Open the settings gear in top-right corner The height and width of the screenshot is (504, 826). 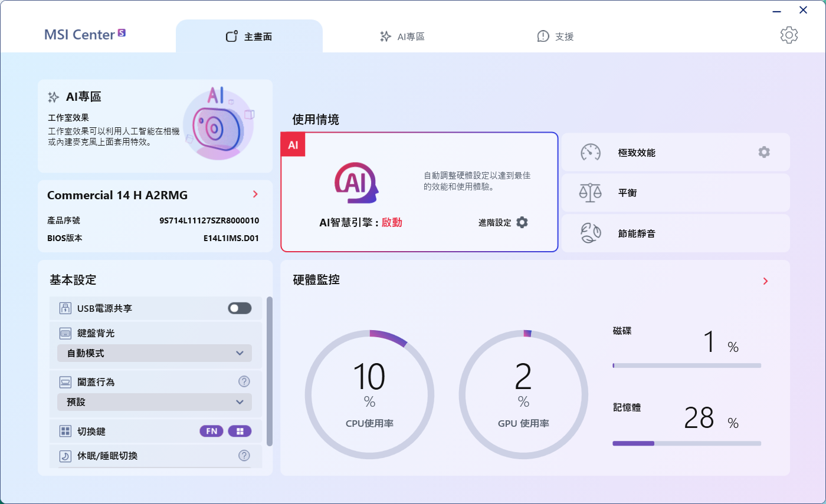click(x=789, y=35)
